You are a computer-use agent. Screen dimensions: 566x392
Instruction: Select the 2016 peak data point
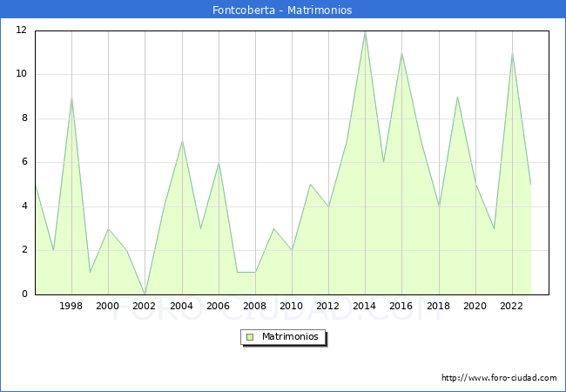(401, 53)
